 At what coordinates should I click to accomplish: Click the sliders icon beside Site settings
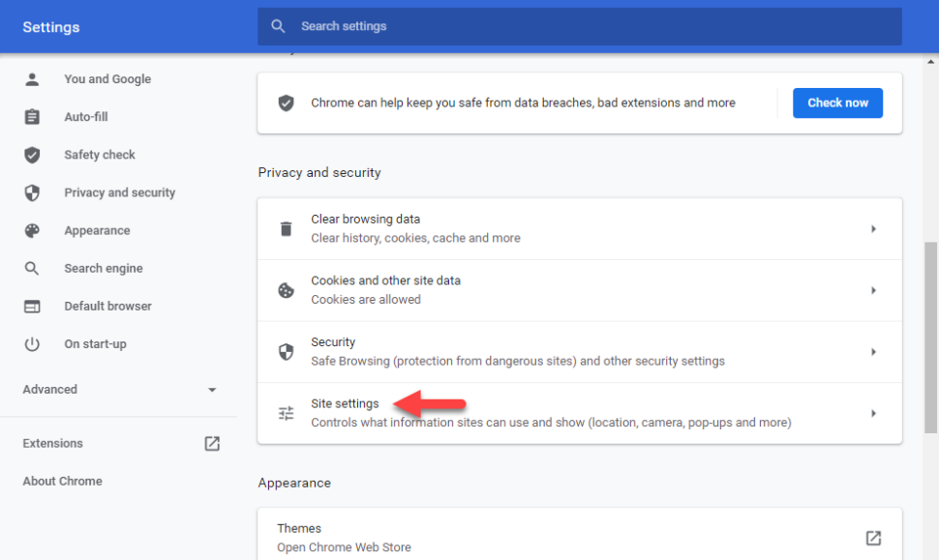287,413
